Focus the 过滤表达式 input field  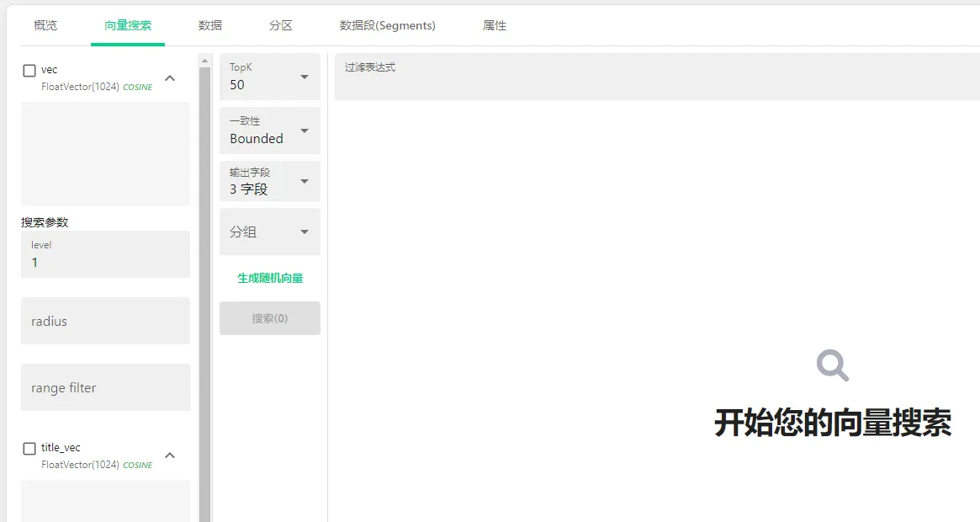657,77
